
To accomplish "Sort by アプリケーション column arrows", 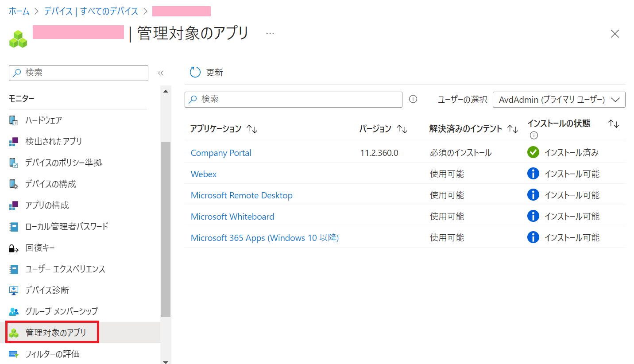I will [x=252, y=129].
